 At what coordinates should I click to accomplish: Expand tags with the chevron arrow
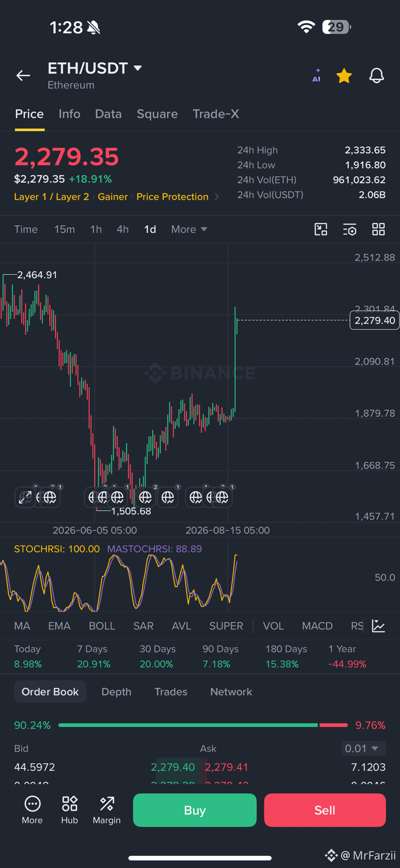217,197
